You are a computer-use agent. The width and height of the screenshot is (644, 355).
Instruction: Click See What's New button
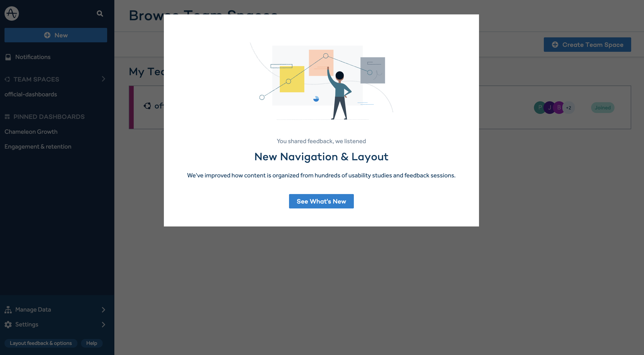321,201
